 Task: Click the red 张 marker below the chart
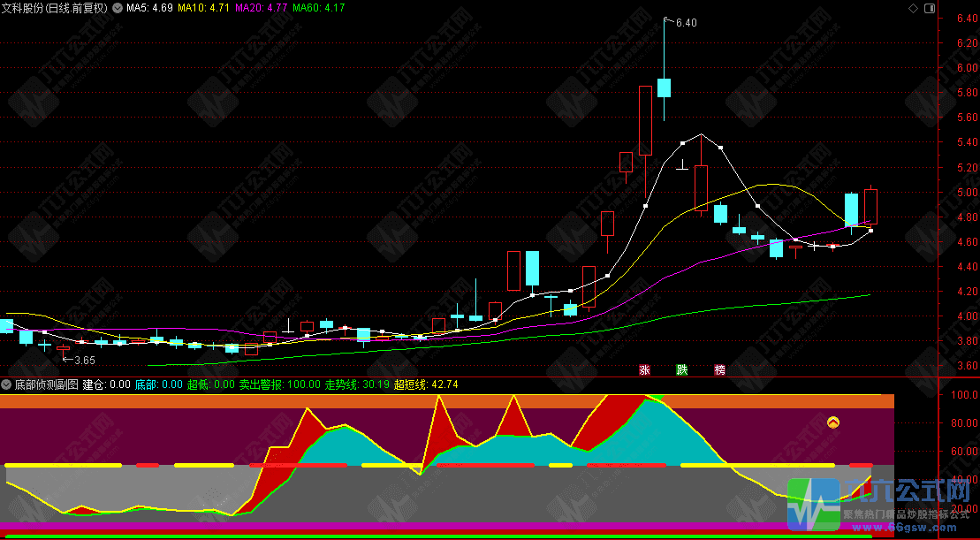(x=644, y=369)
